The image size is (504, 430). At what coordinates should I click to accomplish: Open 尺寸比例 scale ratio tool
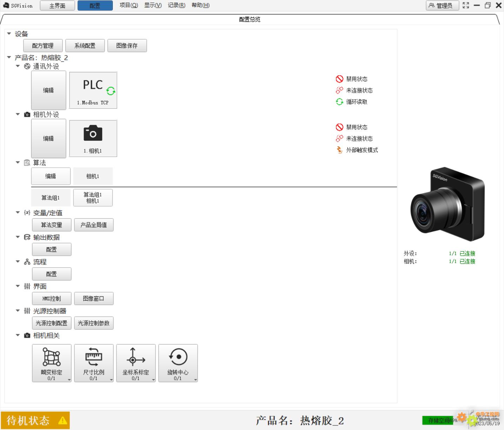click(93, 362)
